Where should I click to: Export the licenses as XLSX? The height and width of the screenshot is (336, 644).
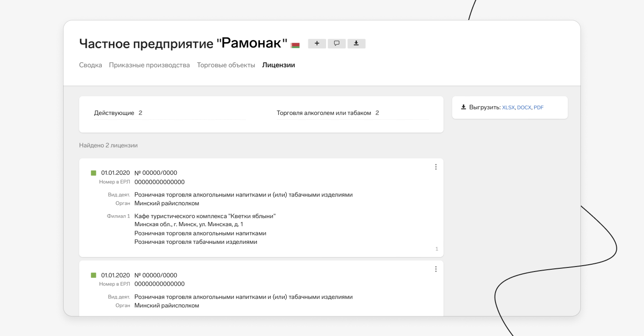[508, 108]
